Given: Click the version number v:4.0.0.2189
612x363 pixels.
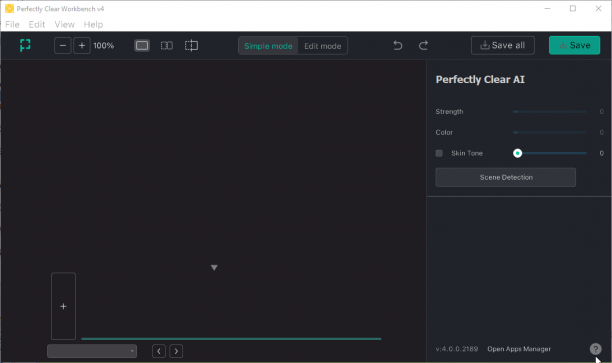Looking at the screenshot, I should coord(457,349).
